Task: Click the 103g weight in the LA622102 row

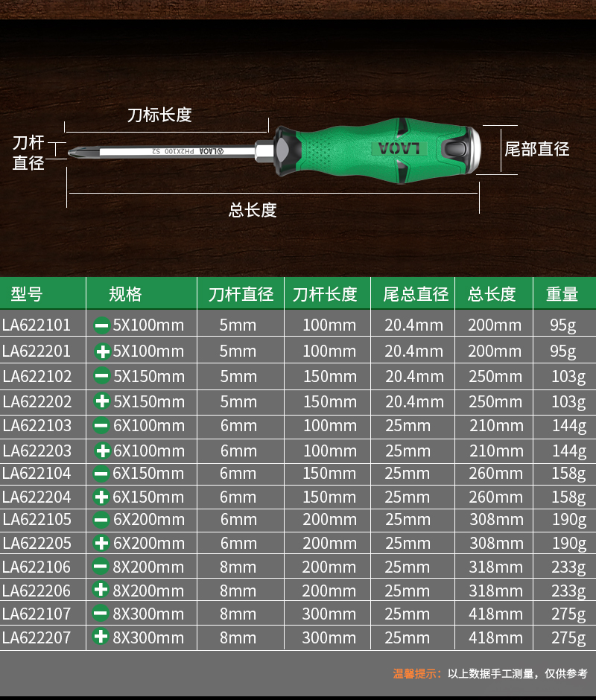Action: [x=568, y=378]
